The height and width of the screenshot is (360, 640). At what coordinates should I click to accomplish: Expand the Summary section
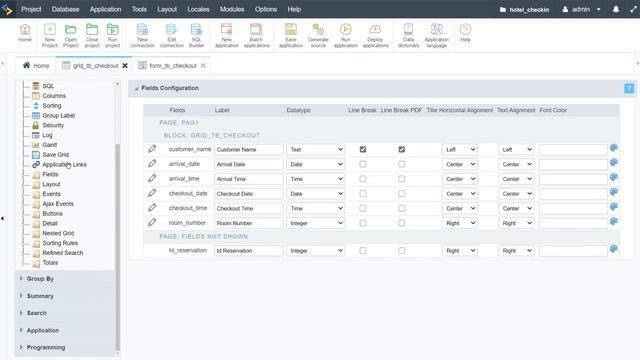click(40, 296)
